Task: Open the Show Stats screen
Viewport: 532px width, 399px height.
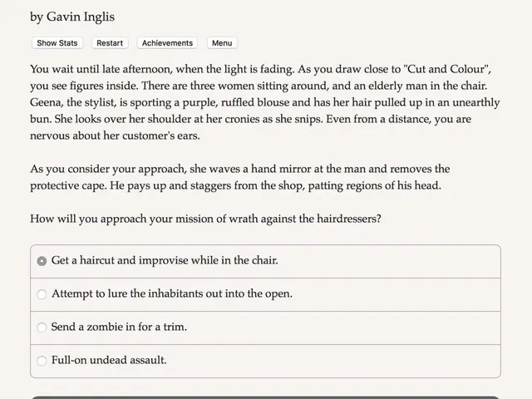Action: pyautogui.click(x=57, y=43)
